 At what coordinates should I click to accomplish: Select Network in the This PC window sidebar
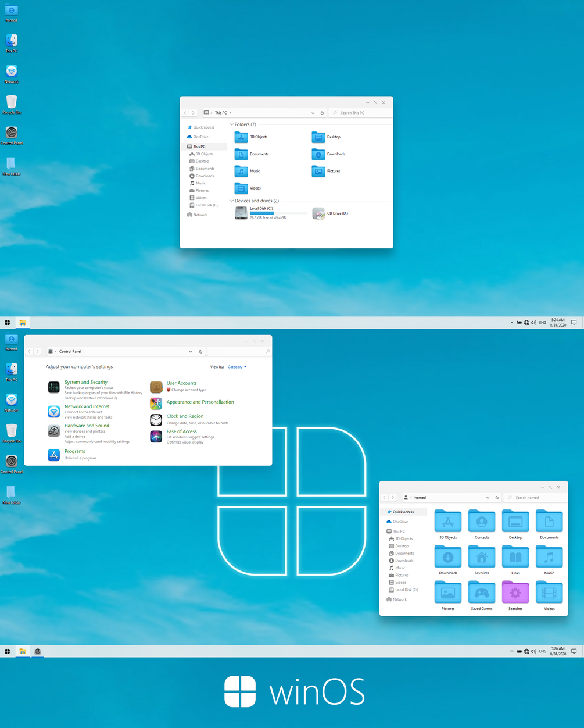click(197, 215)
